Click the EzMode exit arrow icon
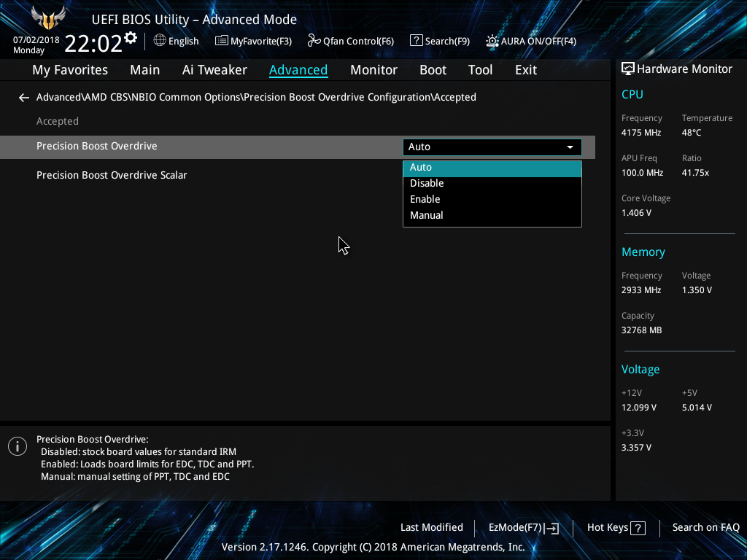The width and height of the screenshot is (747, 560). point(551,528)
